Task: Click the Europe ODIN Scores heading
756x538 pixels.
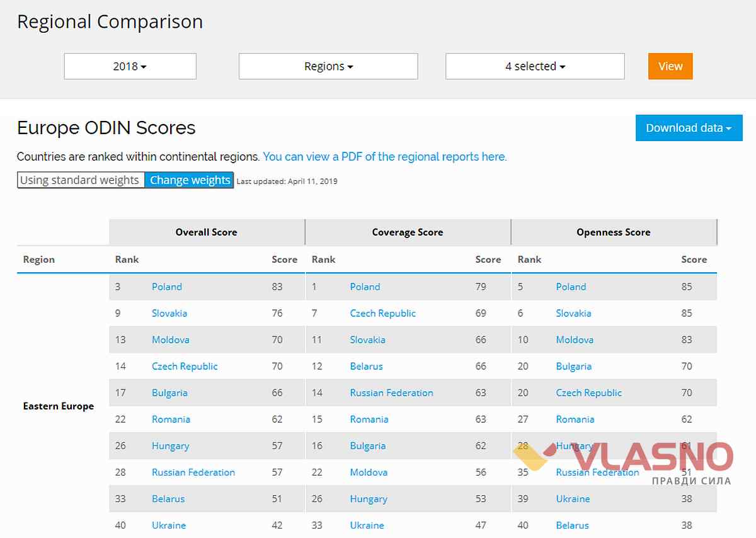Action: point(106,128)
